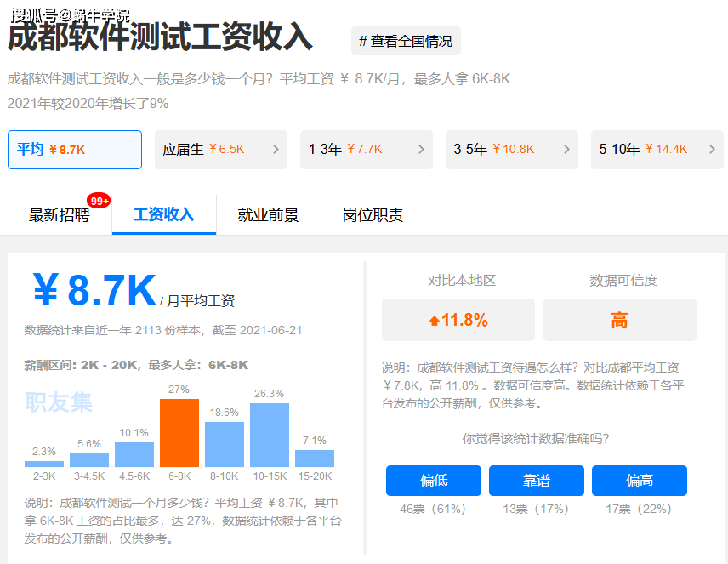Click the '# 查看全国情况' button
Viewport: 728px width, 564px height.
tap(406, 41)
